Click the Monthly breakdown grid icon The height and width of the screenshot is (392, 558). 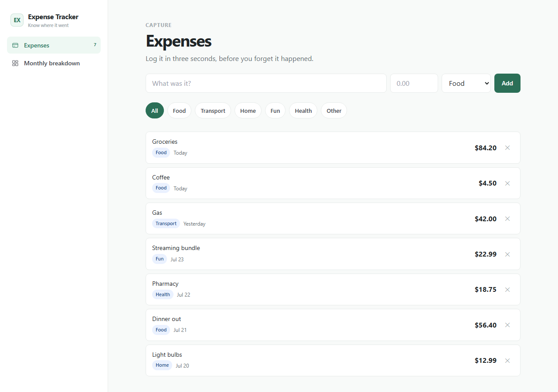[x=15, y=63]
